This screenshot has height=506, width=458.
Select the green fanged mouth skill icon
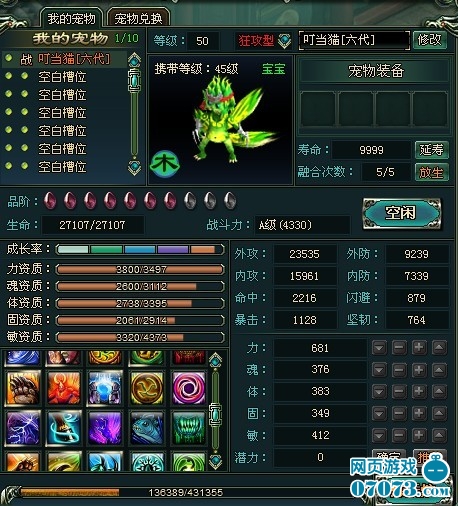click(x=188, y=428)
